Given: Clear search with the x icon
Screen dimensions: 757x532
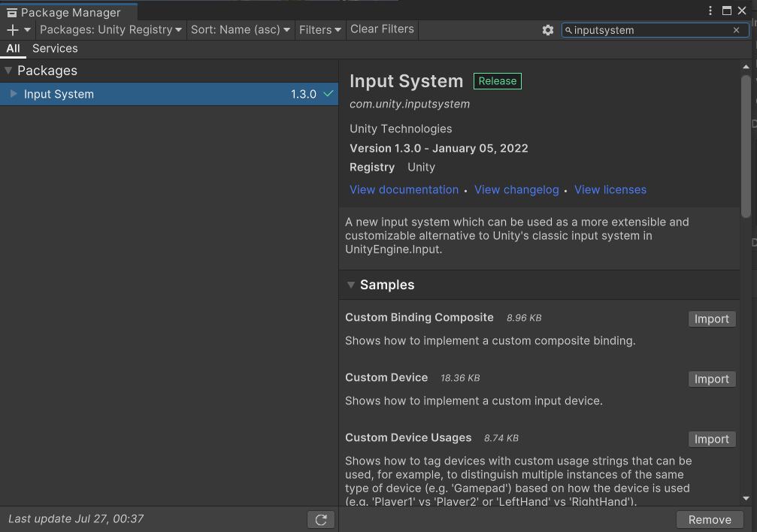Looking at the screenshot, I should click(736, 30).
